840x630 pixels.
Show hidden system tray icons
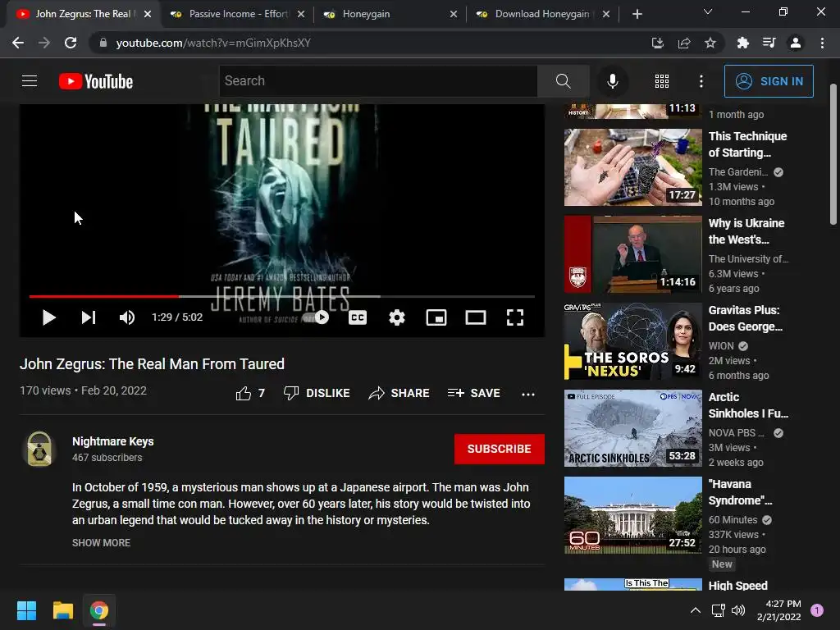click(696, 610)
